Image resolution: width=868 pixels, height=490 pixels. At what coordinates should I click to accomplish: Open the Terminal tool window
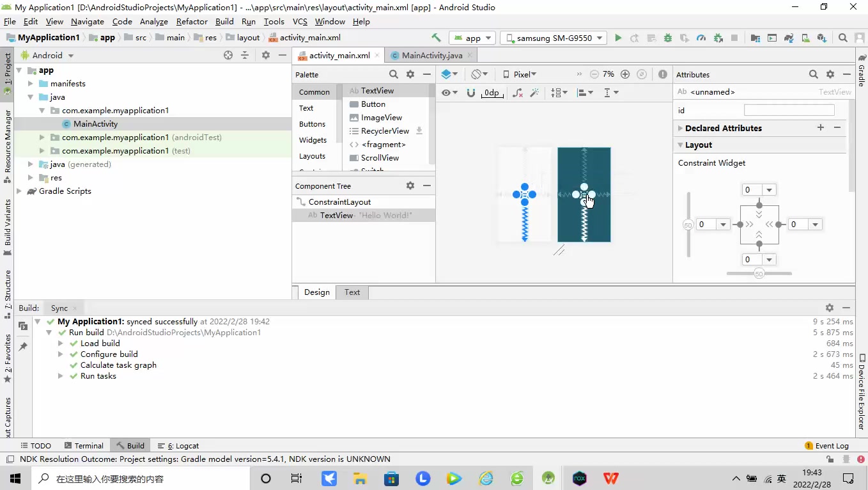84,446
